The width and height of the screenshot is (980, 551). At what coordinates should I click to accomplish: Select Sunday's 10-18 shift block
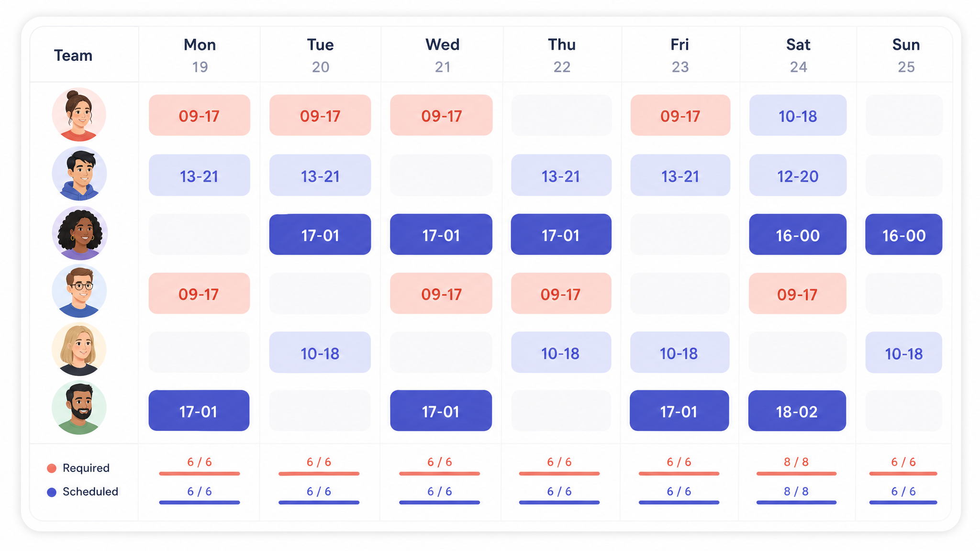pyautogui.click(x=904, y=353)
